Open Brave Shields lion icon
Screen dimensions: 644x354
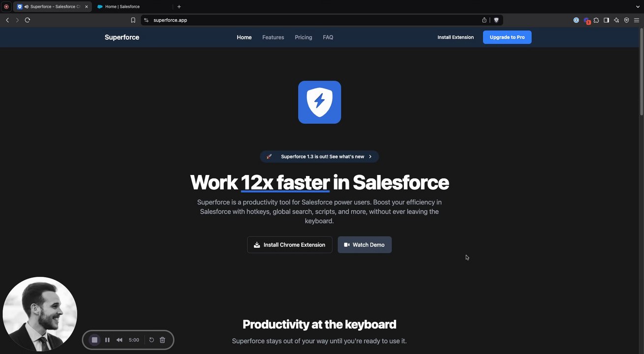(x=496, y=20)
